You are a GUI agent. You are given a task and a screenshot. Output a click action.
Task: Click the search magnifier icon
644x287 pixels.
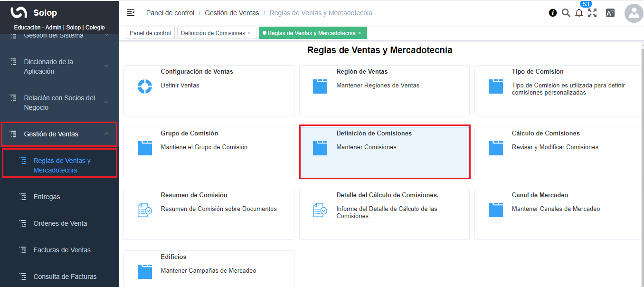566,13
